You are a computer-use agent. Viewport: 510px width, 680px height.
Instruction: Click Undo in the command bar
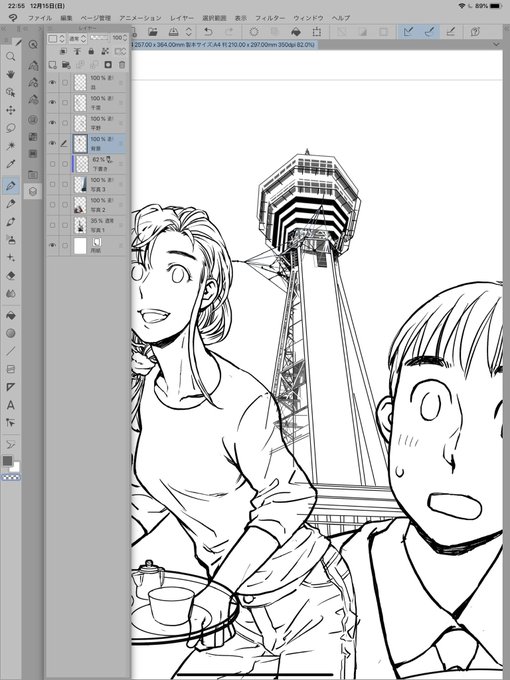click(x=209, y=32)
